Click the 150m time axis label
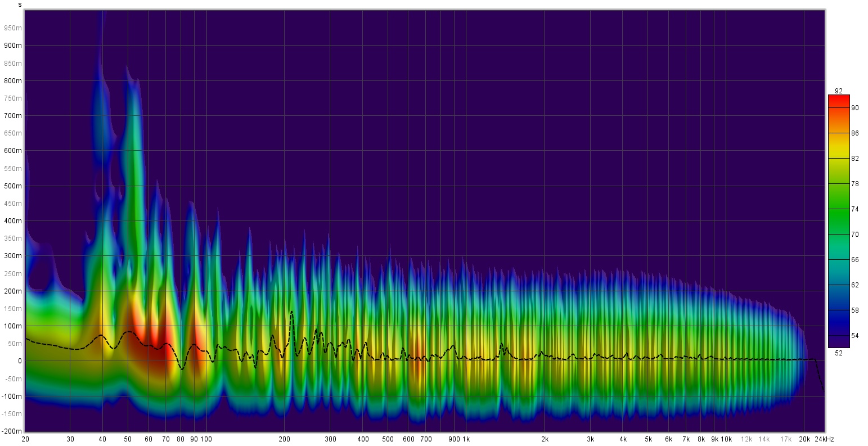Screen dimensions: 868x446 (13, 308)
